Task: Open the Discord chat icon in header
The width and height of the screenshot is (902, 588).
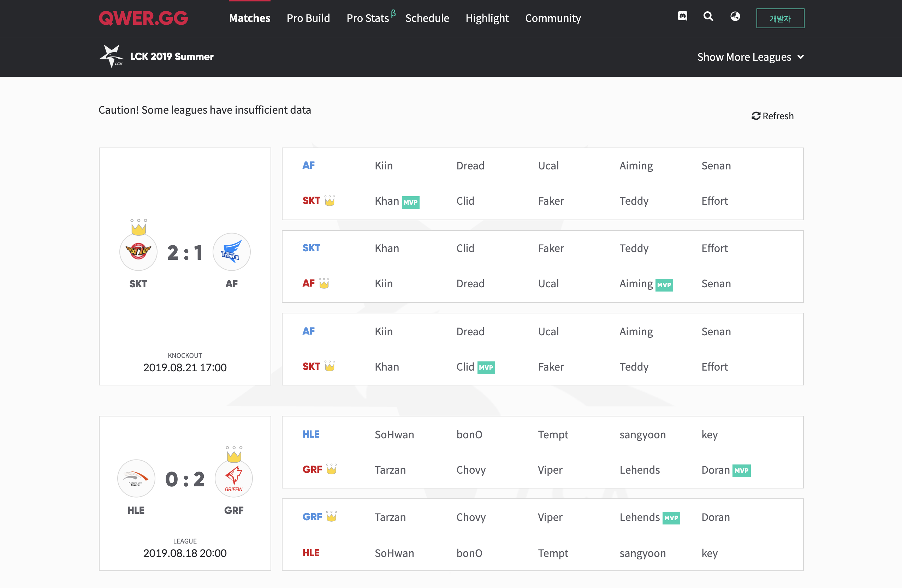Action: tap(682, 16)
